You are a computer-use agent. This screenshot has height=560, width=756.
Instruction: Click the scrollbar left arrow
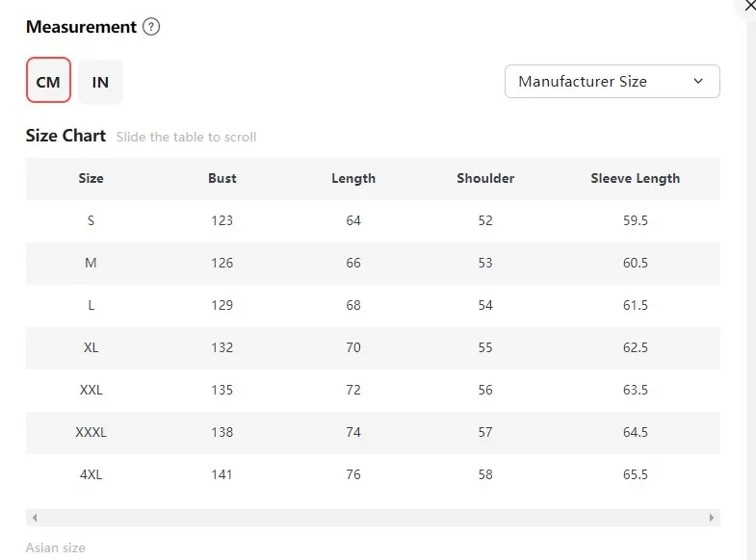[x=35, y=518]
